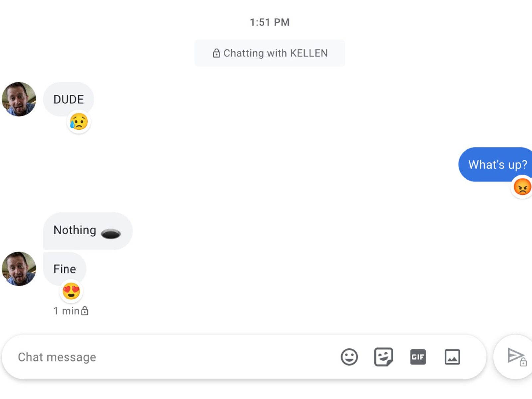Click the Chatting with KELLEN banner
The height and width of the screenshot is (399, 532).
[x=270, y=53]
